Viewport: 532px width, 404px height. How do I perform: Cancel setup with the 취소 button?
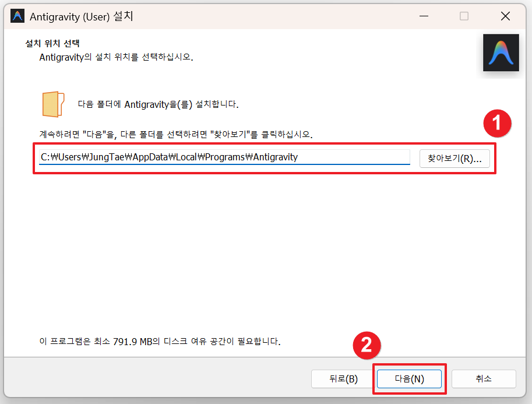[x=484, y=379]
